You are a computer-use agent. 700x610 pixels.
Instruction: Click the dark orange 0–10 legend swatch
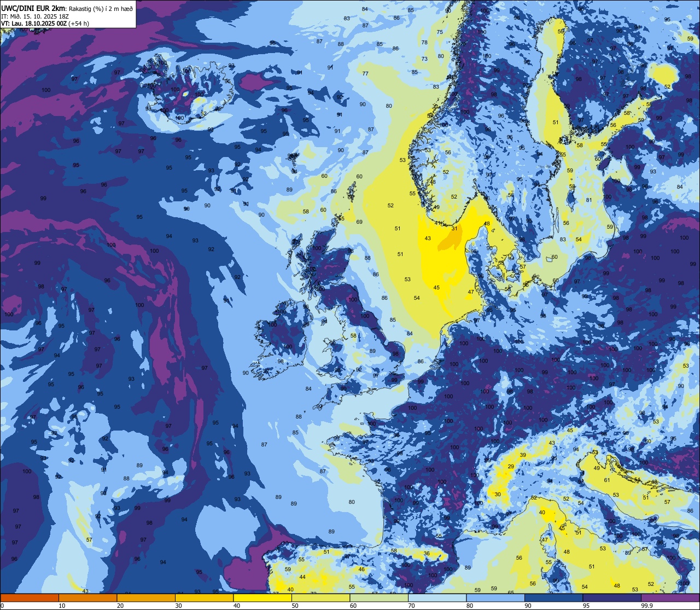tap(30, 597)
